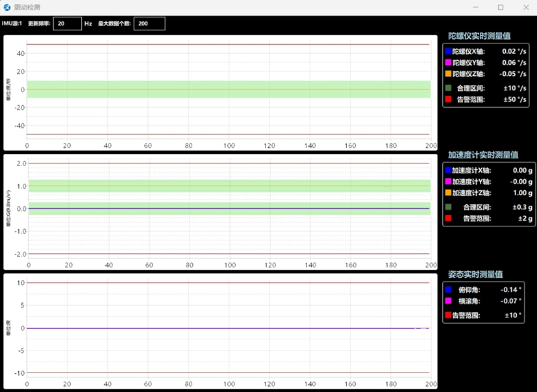
Task: Click the gyroscope 合理区间 value ±10 °/s
Action: (x=515, y=88)
